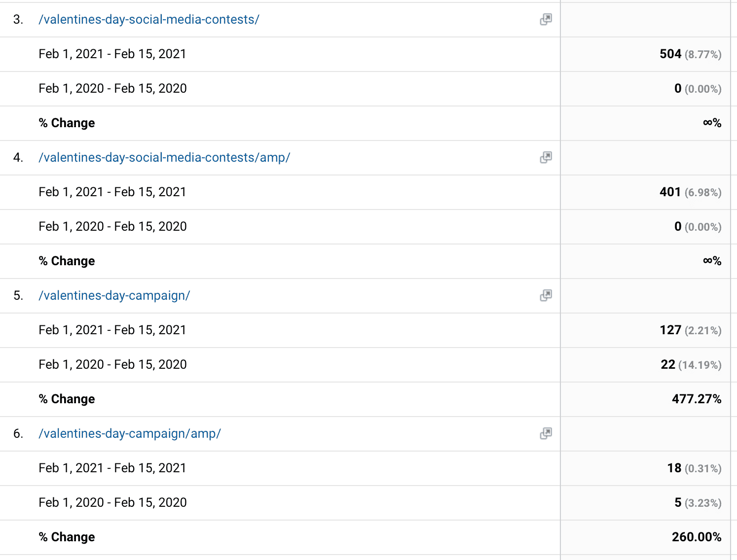
Task: Select row number 6 in the table
Action: (x=18, y=434)
